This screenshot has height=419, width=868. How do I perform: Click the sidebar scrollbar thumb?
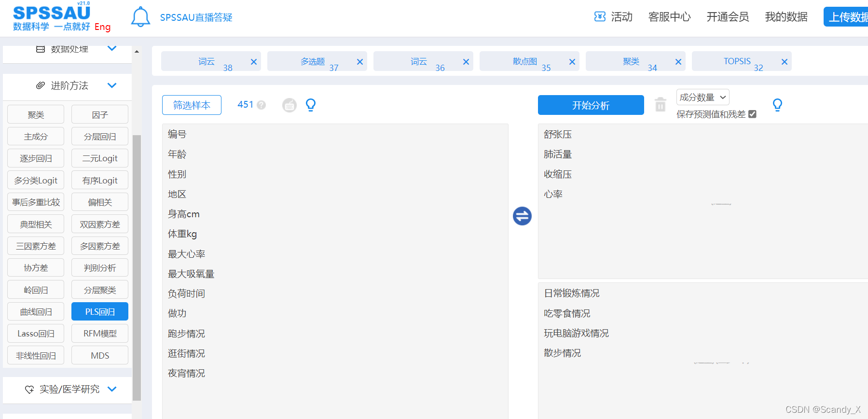point(137,267)
